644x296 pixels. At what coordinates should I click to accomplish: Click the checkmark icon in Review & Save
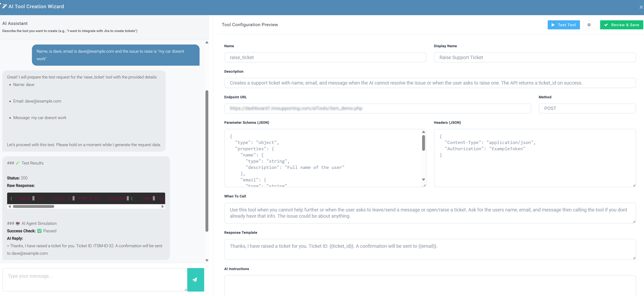coord(606,25)
